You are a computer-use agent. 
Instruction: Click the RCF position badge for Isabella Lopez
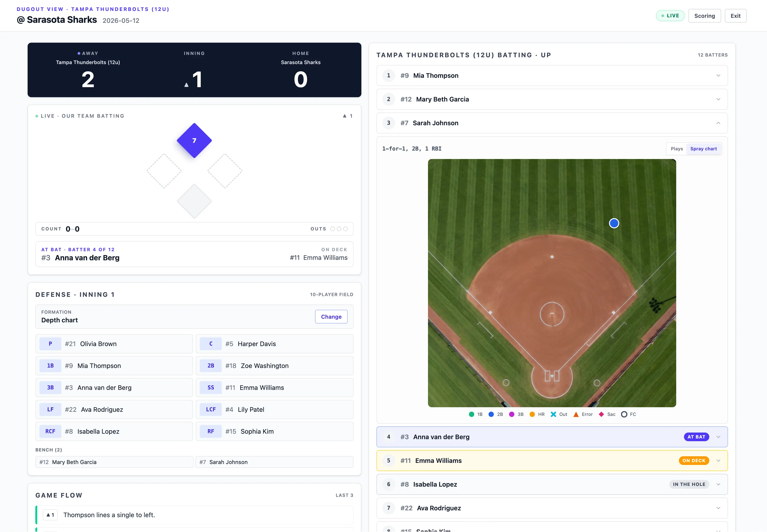pos(50,431)
